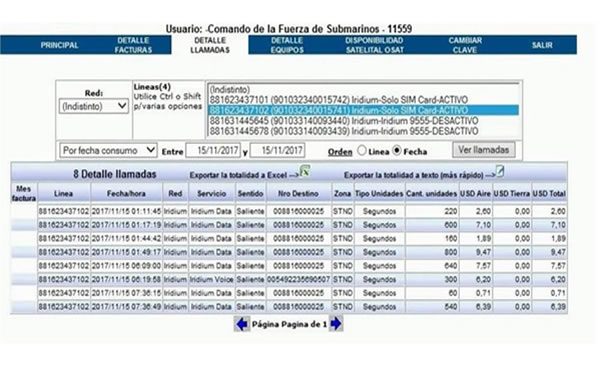Click the start date field after Entre
This screenshot has height=365, width=600.
point(213,150)
